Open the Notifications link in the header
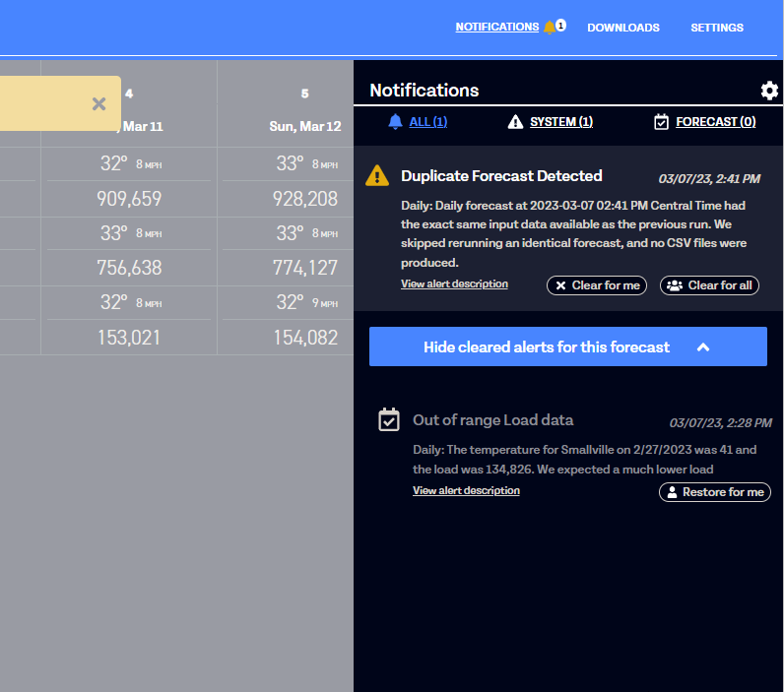The height and width of the screenshot is (692, 784). coord(497,27)
